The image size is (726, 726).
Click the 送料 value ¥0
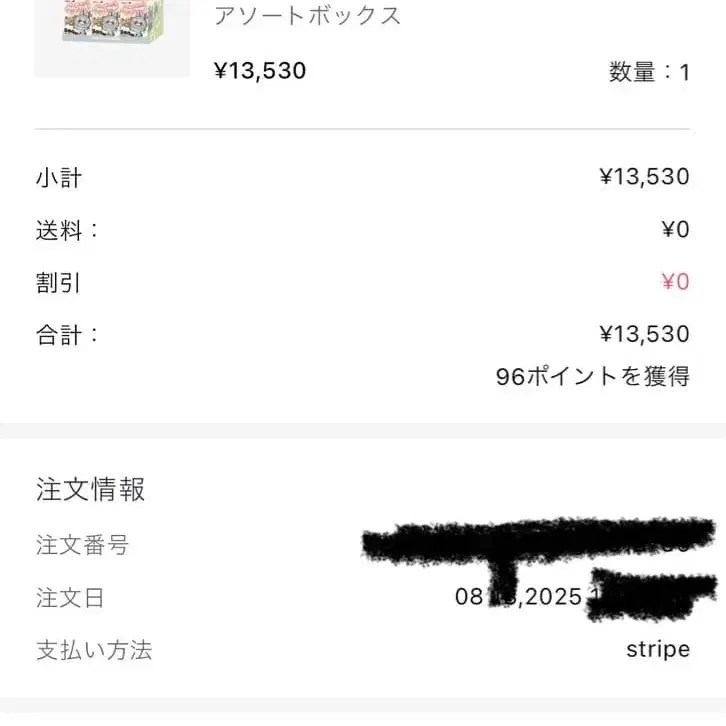click(x=675, y=230)
